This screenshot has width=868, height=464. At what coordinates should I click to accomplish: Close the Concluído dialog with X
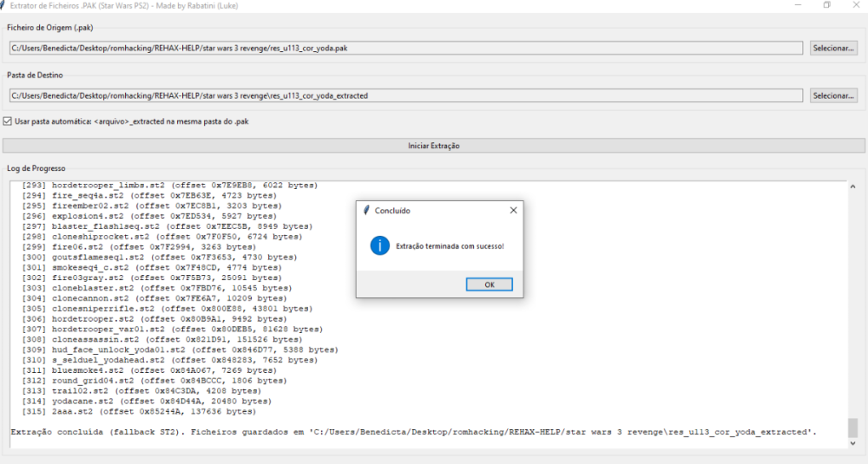[x=512, y=211]
